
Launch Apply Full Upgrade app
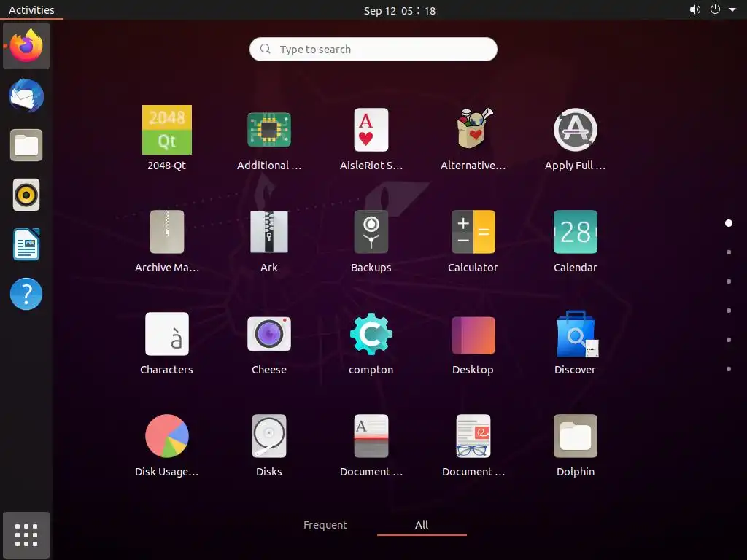(575, 130)
